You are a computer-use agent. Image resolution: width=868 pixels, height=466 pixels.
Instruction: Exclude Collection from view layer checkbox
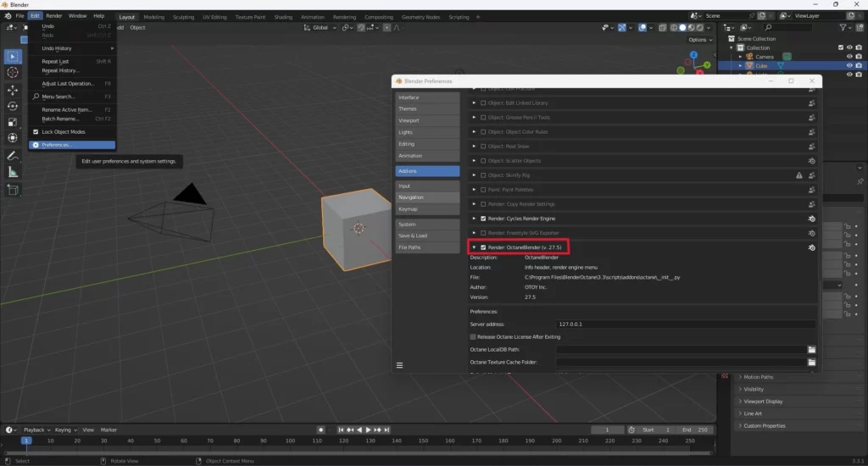pos(841,47)
